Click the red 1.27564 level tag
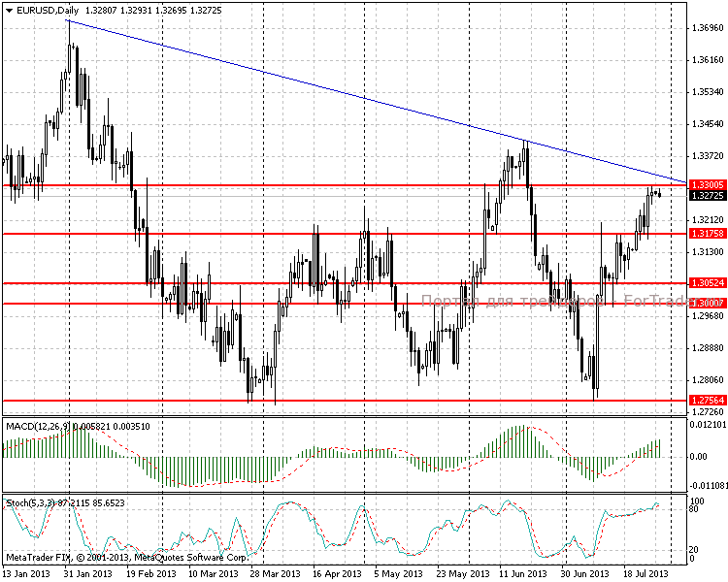This screenshot has width=728, height=582. point(708,400)
